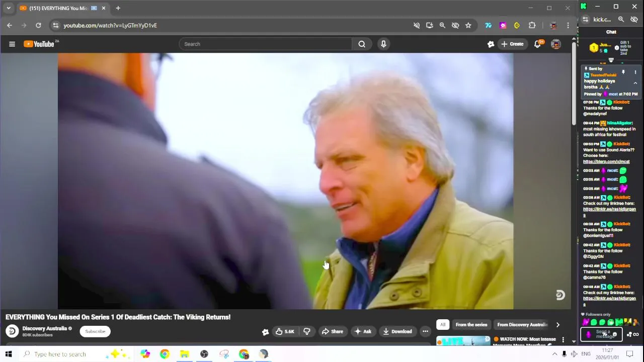The image size is (644, 362).
Task: Click the pink-purple extension icon
Action: click(x=503, y=25)
